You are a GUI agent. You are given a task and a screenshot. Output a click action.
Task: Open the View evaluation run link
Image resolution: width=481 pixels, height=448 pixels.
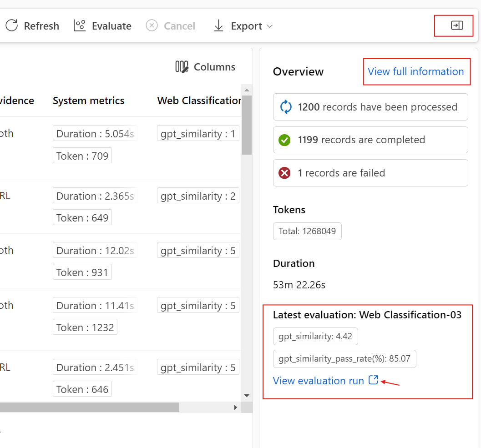pyautogui.click(x=318, y=381)
